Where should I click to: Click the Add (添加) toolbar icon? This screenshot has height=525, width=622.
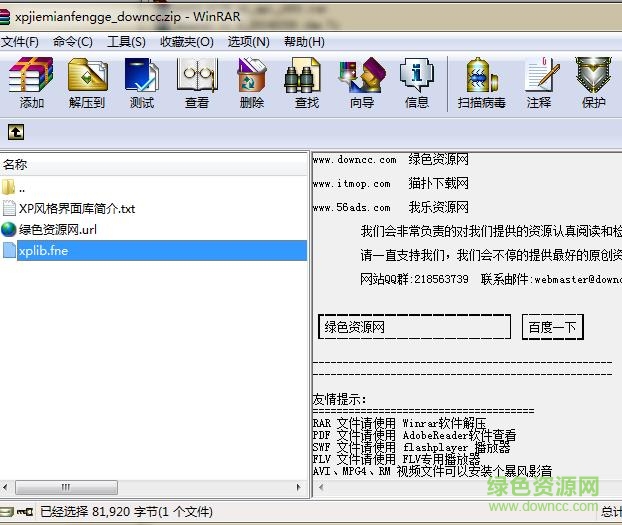pyautogui.click(x=31, y=83)
